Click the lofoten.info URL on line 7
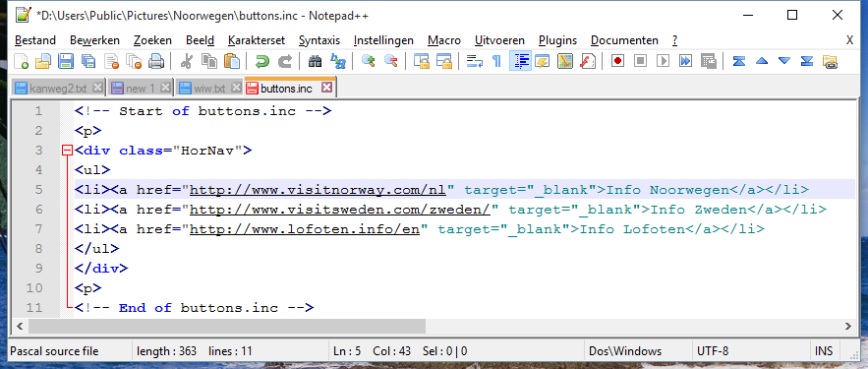Image resolution: width=868 pixels, height=369 pixels. (305, 229)
